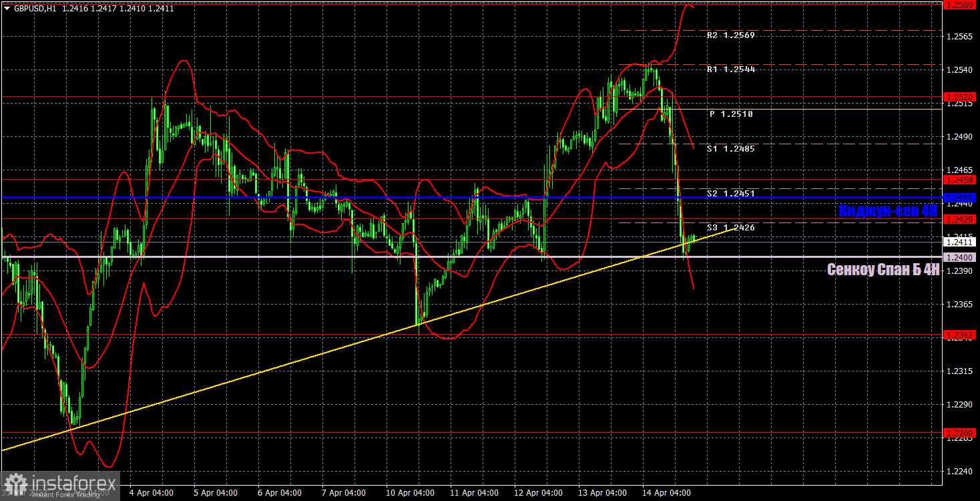Select the red 1.2458 price level tag
This screenshot has width=980, height=501.
tap(961, 180)
